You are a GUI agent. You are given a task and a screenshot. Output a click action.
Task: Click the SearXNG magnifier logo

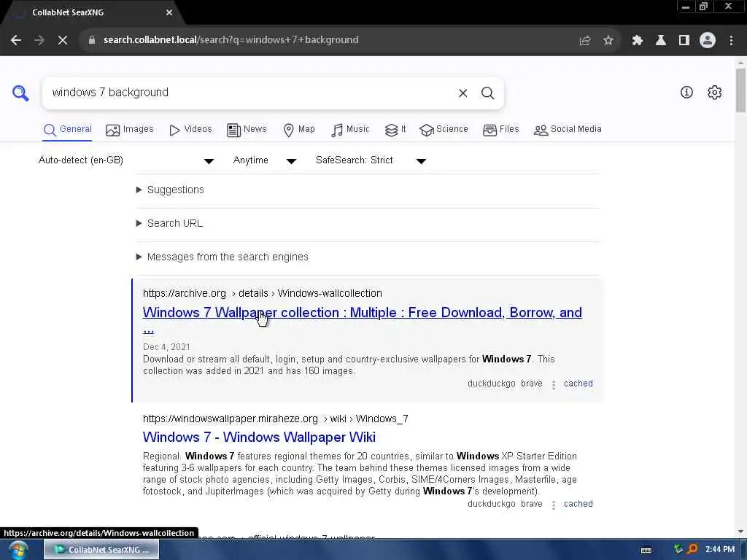point(20,93)
